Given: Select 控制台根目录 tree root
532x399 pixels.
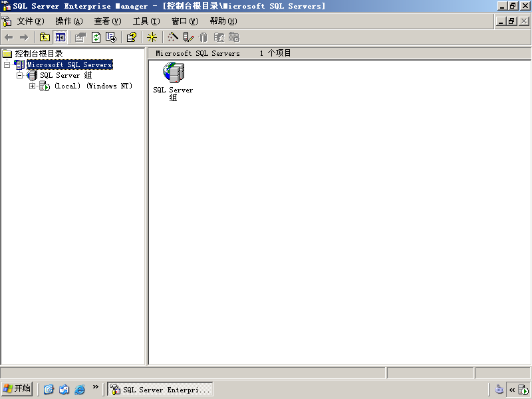Looking at the screenshot, I should (39, 54).
